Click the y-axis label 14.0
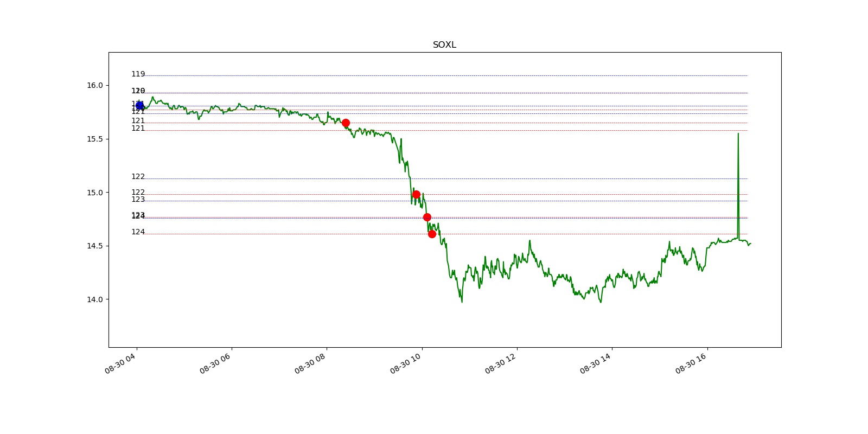868x434 pixels. click(x=94, y=299)
